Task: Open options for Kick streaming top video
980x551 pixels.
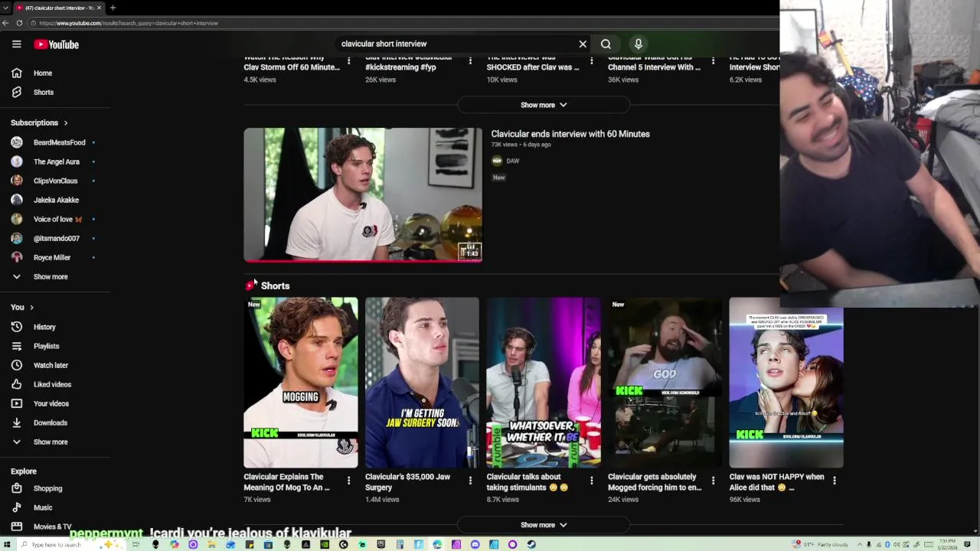Action: click(x=470, y=60)
